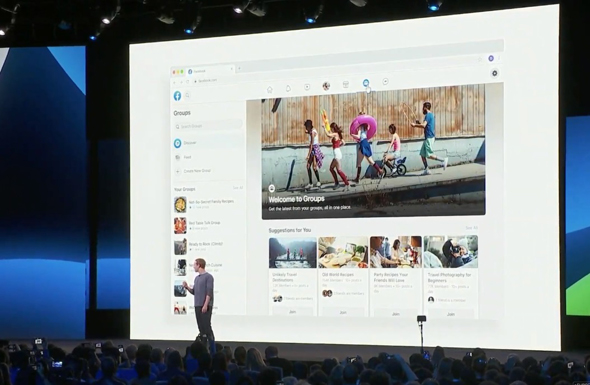This screenshot has width=590, height=385.
Task: Focus the Search Groups field
Action: [208, 126]
